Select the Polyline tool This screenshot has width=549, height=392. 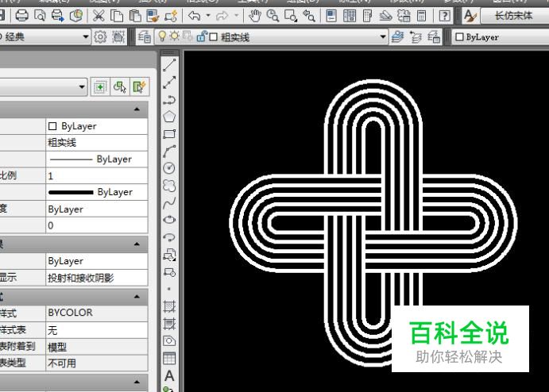pos(169,100)
